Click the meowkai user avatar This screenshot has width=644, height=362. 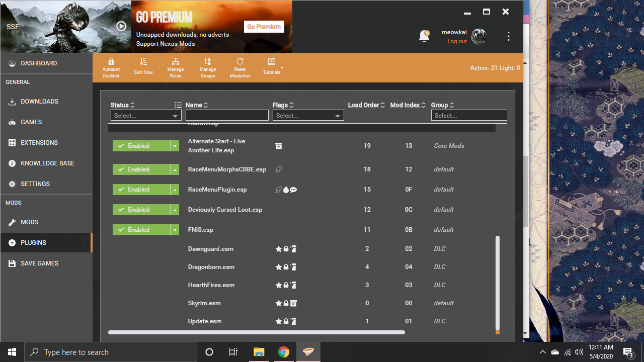tap(479, 36)
